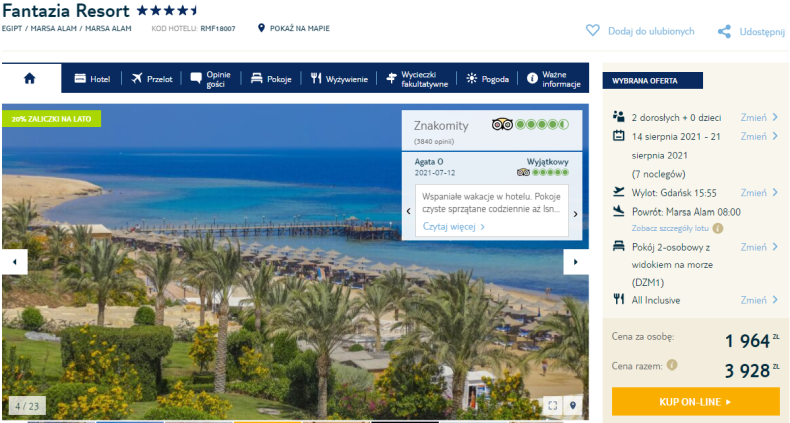Screen dimensions: 790x423
Task: Go to next guest review arrow
Action: tap(575, 214)
